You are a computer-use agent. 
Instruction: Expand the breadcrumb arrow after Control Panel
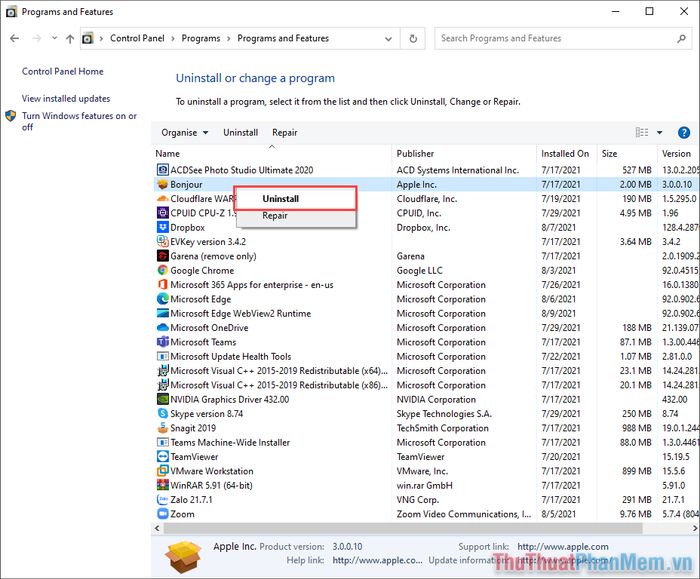173,38
